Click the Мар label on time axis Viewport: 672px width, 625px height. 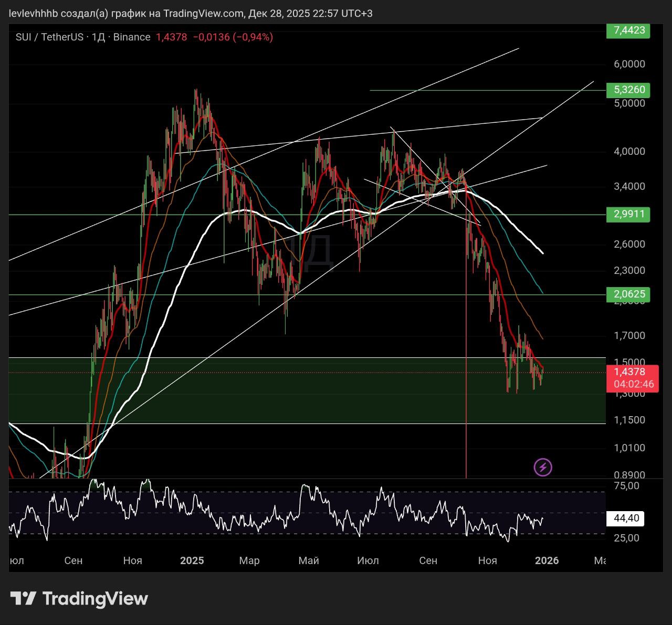click(249, 560)
